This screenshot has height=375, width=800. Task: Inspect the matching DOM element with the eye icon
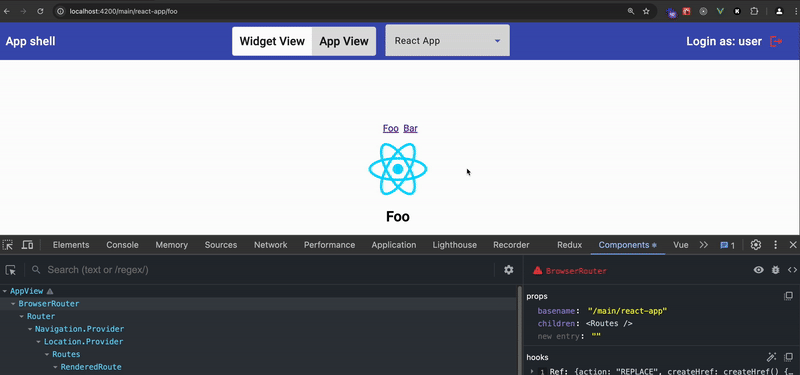(x=759, y=270)
